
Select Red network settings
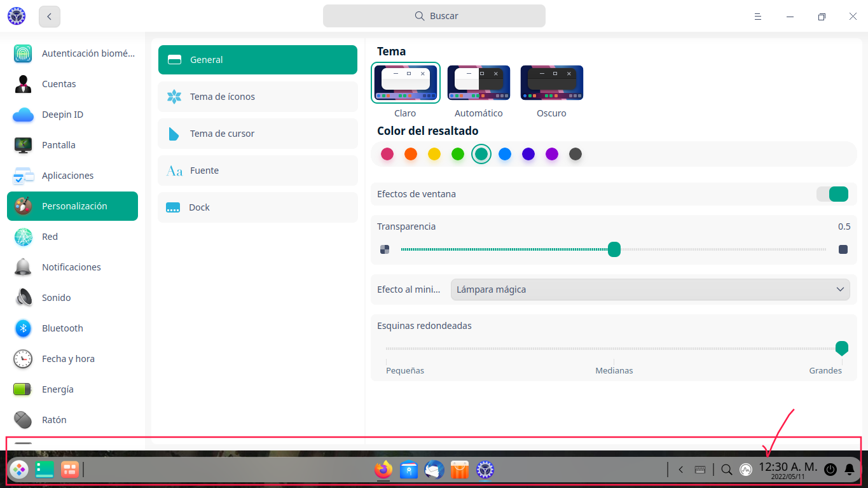point(72,237)
